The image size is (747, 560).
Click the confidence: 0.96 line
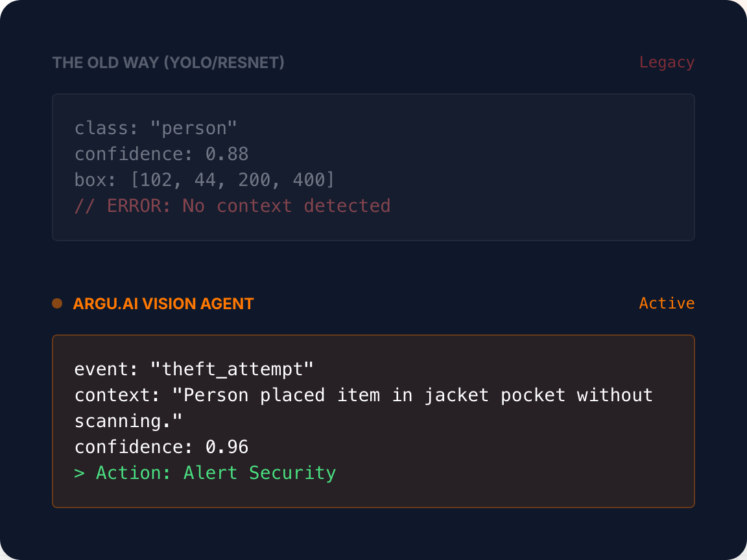point(161,447)
